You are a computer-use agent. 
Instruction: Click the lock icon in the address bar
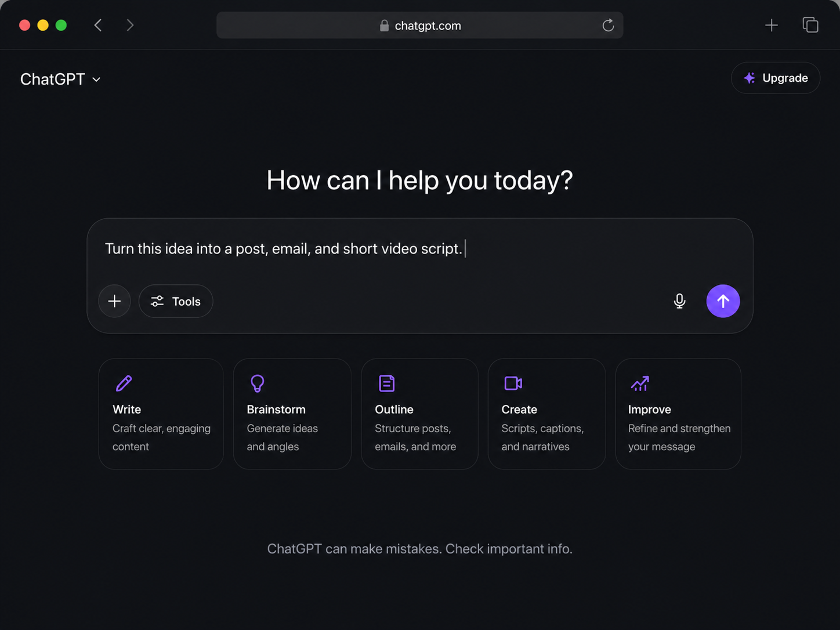[384, 26]
